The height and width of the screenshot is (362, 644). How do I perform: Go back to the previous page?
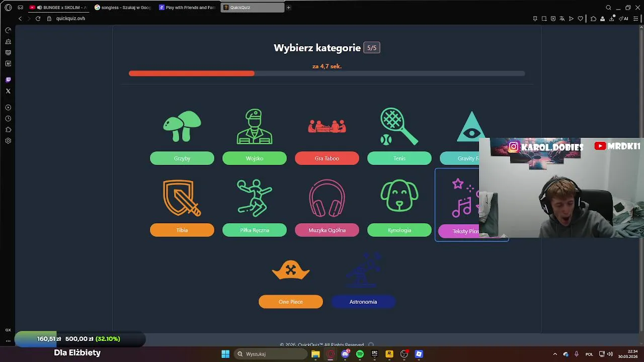coord(20,19)
